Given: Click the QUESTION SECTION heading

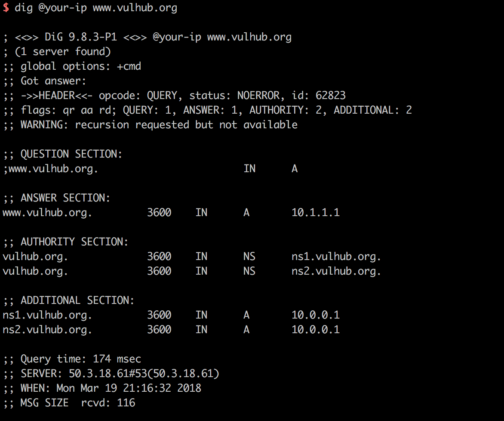Looking at the screenshot, I should [63, 154].
